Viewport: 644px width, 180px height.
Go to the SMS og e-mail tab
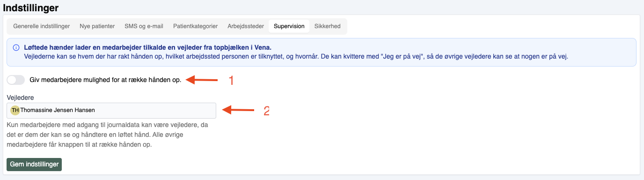pos(144,26)
